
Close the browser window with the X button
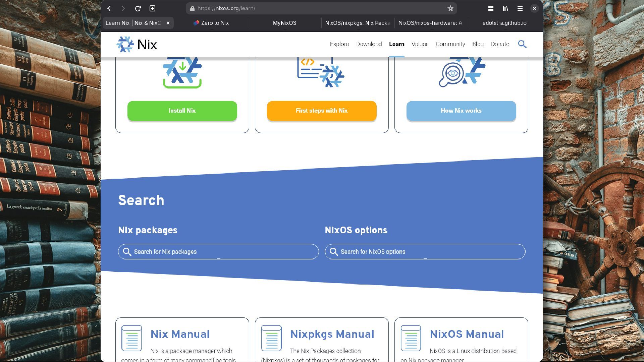click(534, 8)
